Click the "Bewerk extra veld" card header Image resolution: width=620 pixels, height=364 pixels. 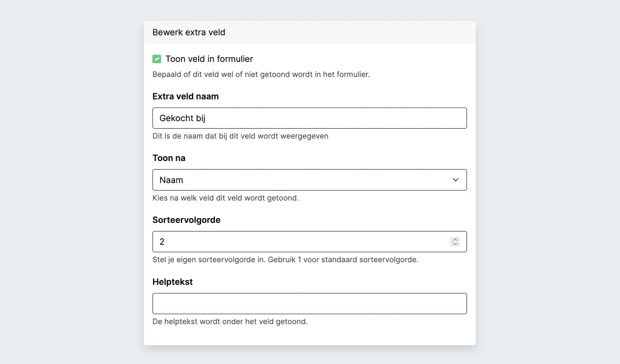pos(189,32)
